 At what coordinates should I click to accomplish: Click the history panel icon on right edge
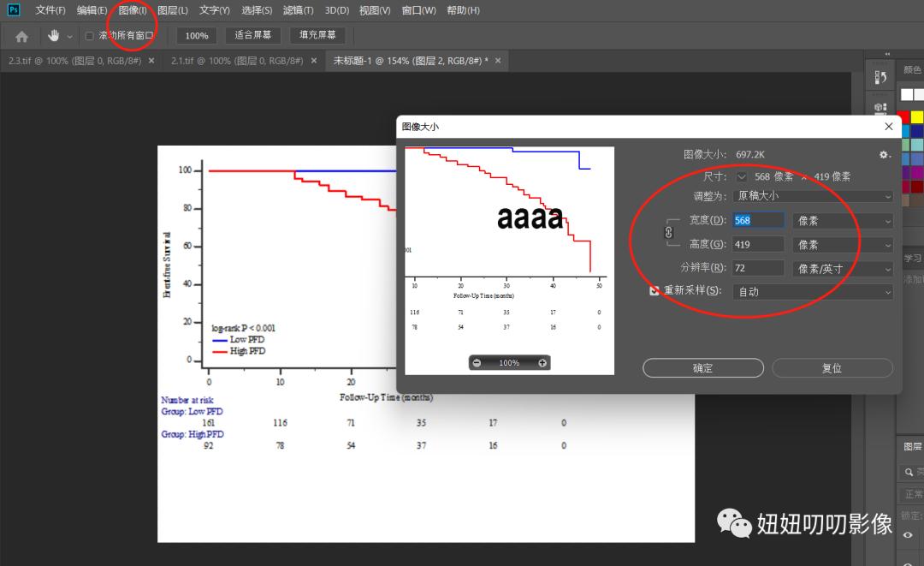pyautogui.click(x=880, y=77)
